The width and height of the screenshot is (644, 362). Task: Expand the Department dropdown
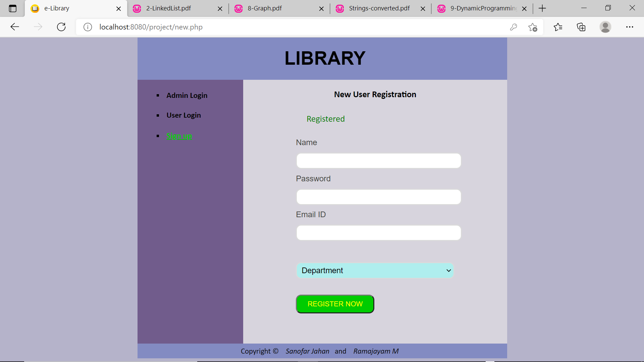[x=375, y=270]
